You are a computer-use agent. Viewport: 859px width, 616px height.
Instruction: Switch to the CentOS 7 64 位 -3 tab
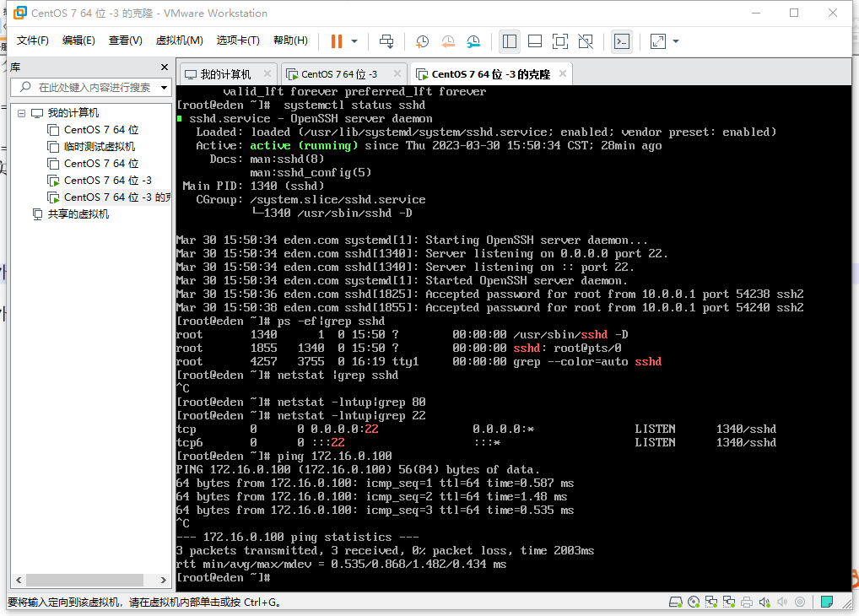(x=338, y=74)
